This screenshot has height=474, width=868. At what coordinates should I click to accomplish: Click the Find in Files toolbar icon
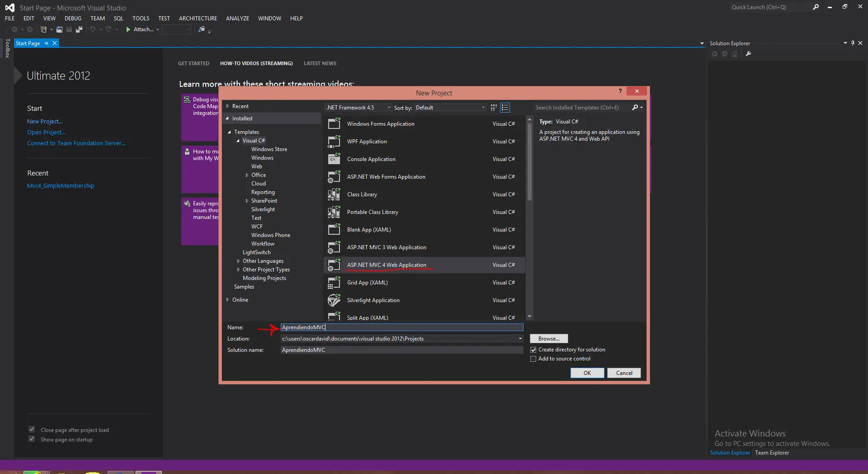202,29
